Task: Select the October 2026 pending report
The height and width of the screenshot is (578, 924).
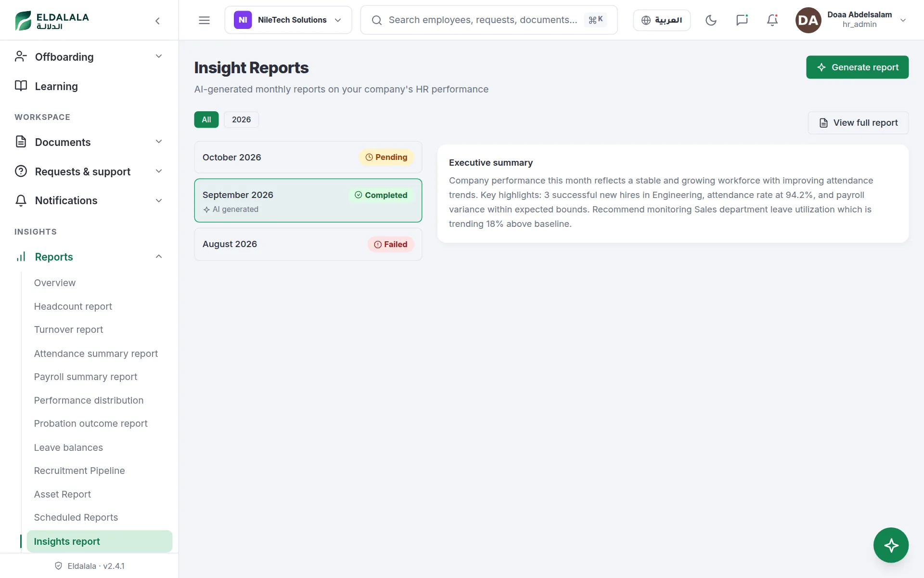Action: (x=308, y=157)
